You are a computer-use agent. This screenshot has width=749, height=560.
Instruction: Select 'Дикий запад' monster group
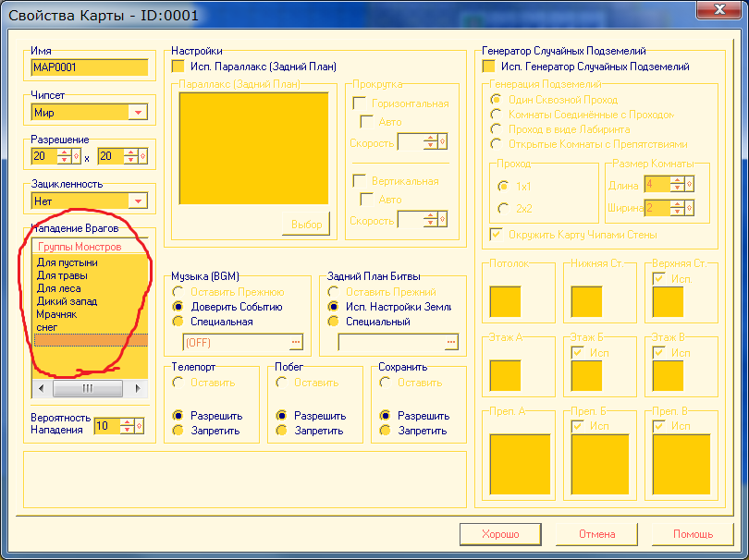click(67, 301)
